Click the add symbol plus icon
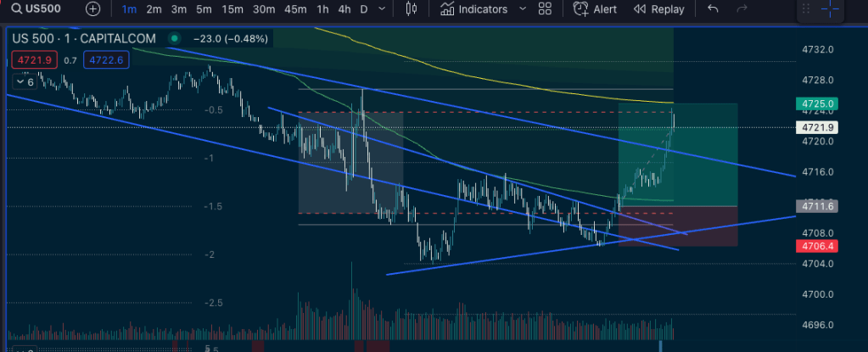This screenshot has width=868, height=352. [92, 9]
